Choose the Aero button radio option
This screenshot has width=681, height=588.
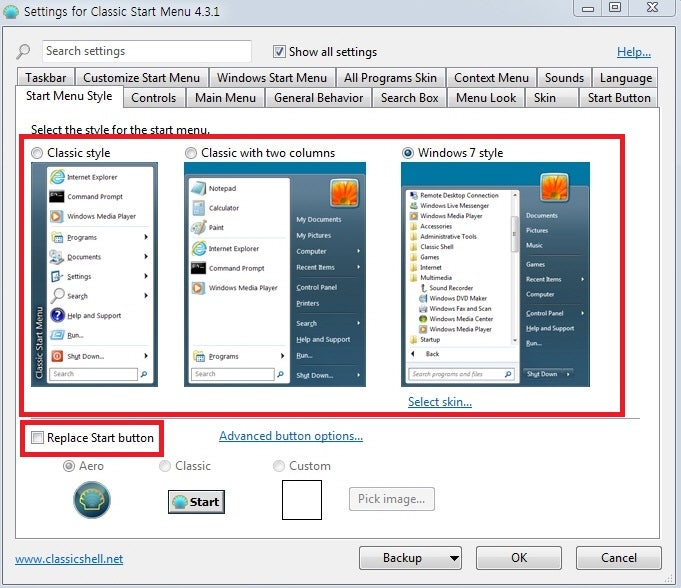(x=69, y=466)
